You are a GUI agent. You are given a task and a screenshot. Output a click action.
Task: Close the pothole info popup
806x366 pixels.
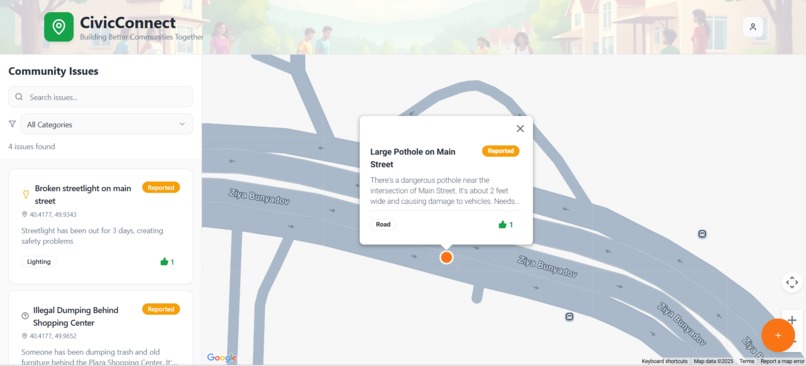click(520, 129)
